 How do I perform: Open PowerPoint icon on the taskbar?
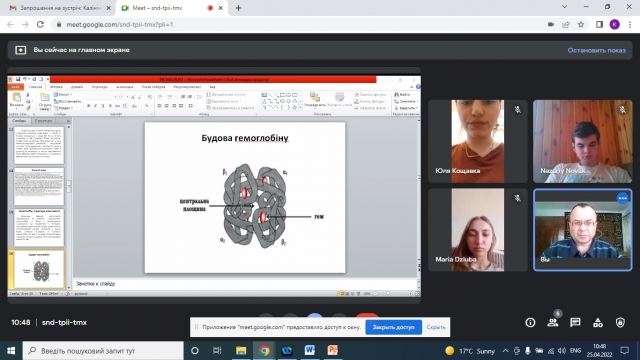pos(333,350)
